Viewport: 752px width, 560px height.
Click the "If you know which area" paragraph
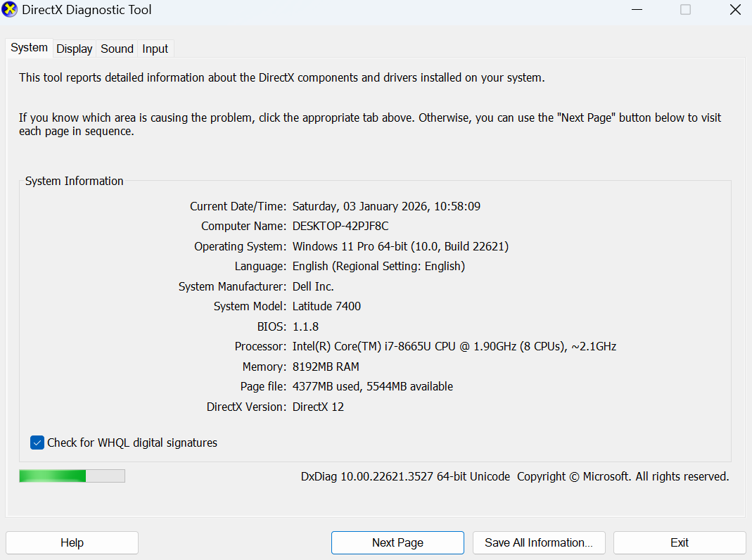370,125
